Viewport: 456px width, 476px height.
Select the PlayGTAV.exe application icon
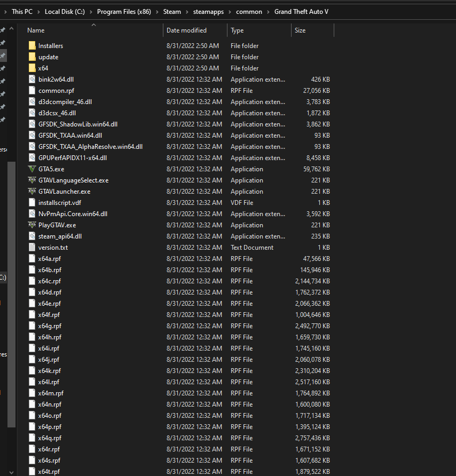(31, 225)
